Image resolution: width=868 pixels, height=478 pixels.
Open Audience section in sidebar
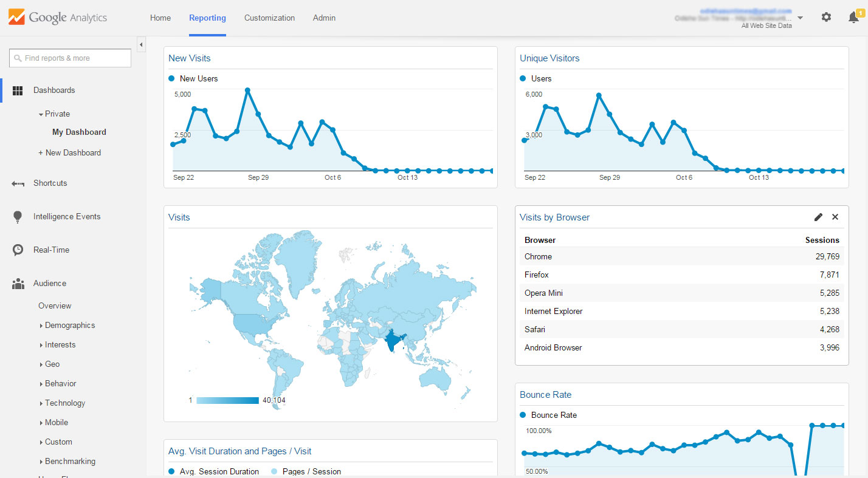(50, 284)
